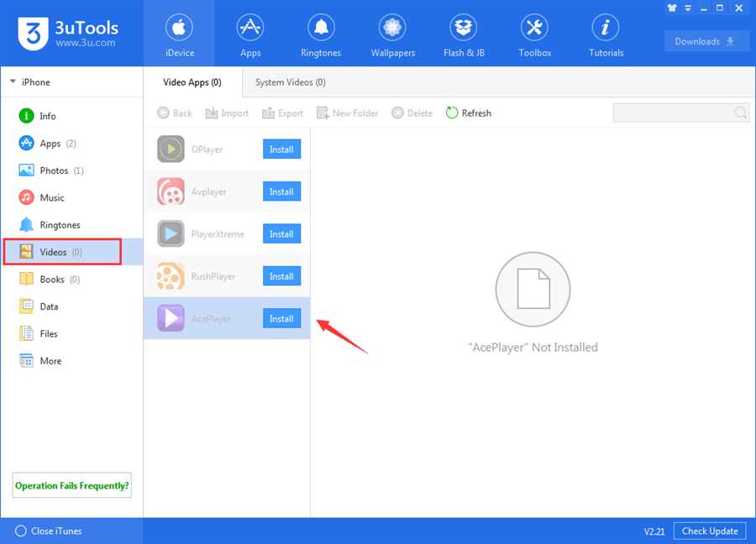Open Apps store in top navigation
Image resolution: width=756 pixels, height=544 pixels.
[x=250, y=35]
